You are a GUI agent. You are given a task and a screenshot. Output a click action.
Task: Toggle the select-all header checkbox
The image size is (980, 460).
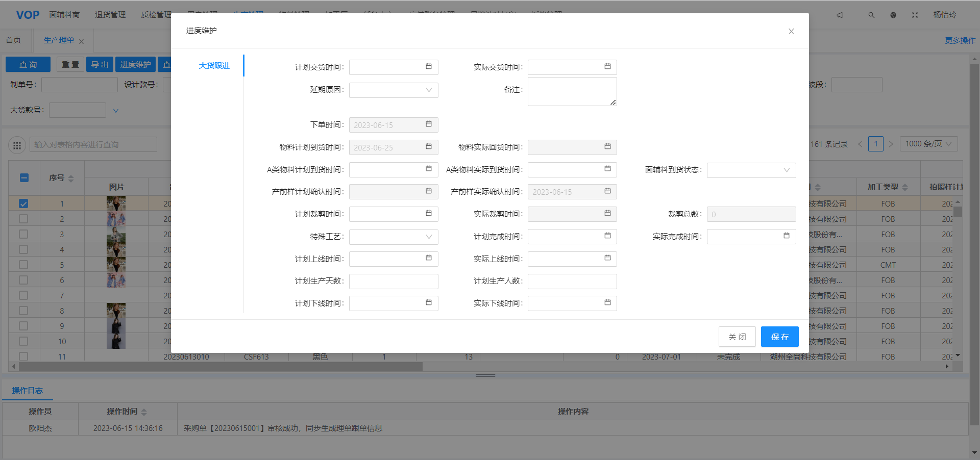pos(24,178)
